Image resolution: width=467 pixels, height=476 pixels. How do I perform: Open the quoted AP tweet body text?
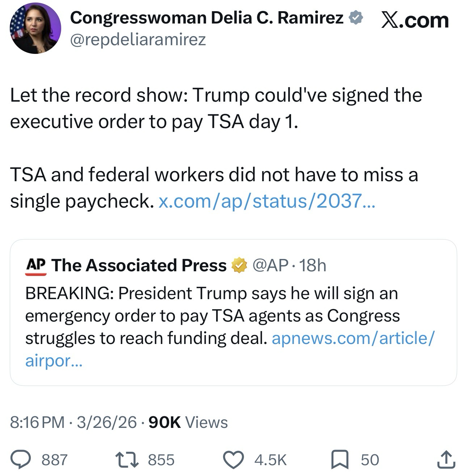coord(212,315)
